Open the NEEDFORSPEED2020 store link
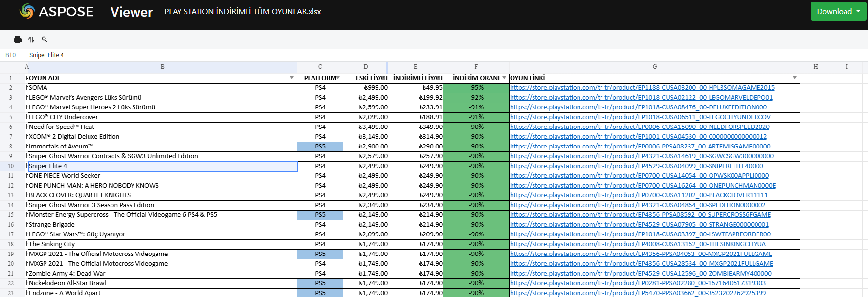The width and height of the screenshot is (868, 297). point(640,127)
